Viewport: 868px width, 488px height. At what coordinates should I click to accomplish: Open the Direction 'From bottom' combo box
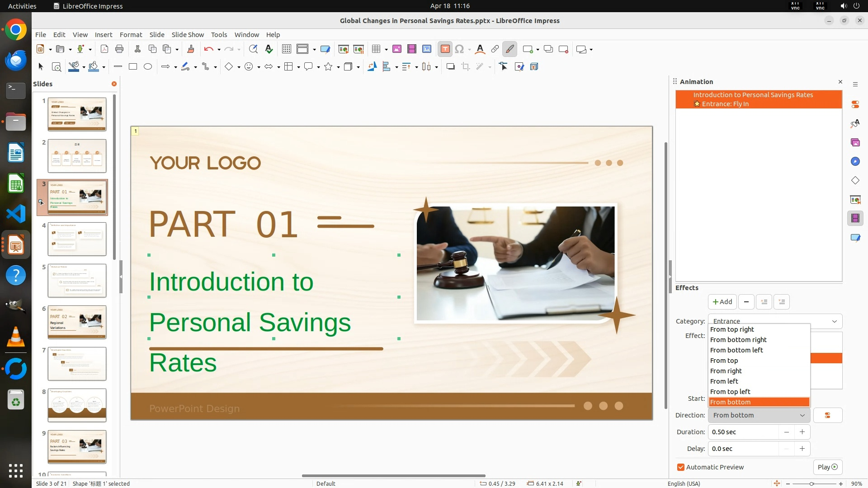pyautogui.click(x=759, y=415)
